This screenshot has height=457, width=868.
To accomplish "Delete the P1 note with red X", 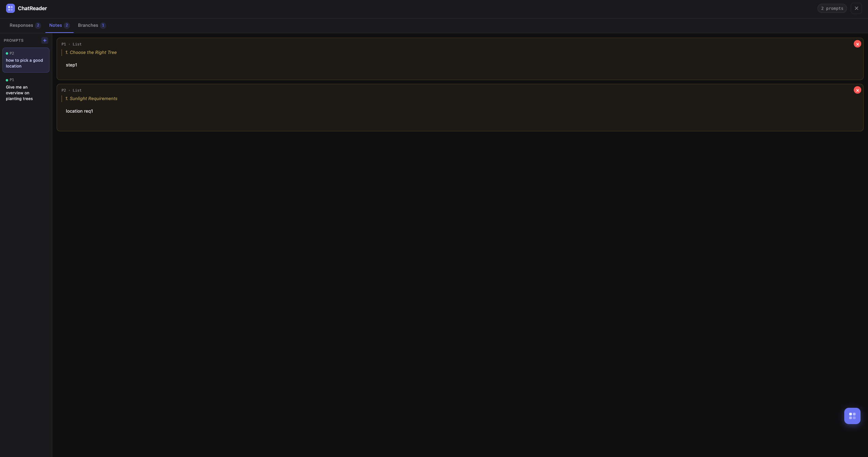I will click(x=857, y=44).
